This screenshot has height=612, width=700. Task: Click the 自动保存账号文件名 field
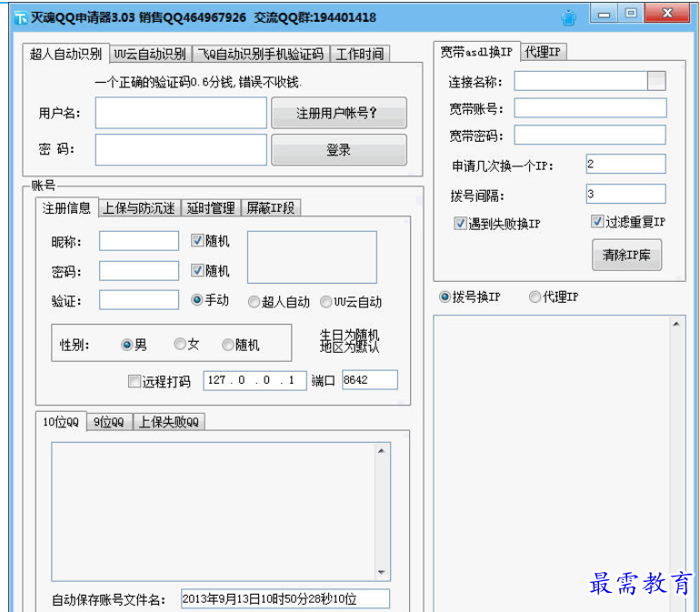pyautogui.click(x=285, y=598)
